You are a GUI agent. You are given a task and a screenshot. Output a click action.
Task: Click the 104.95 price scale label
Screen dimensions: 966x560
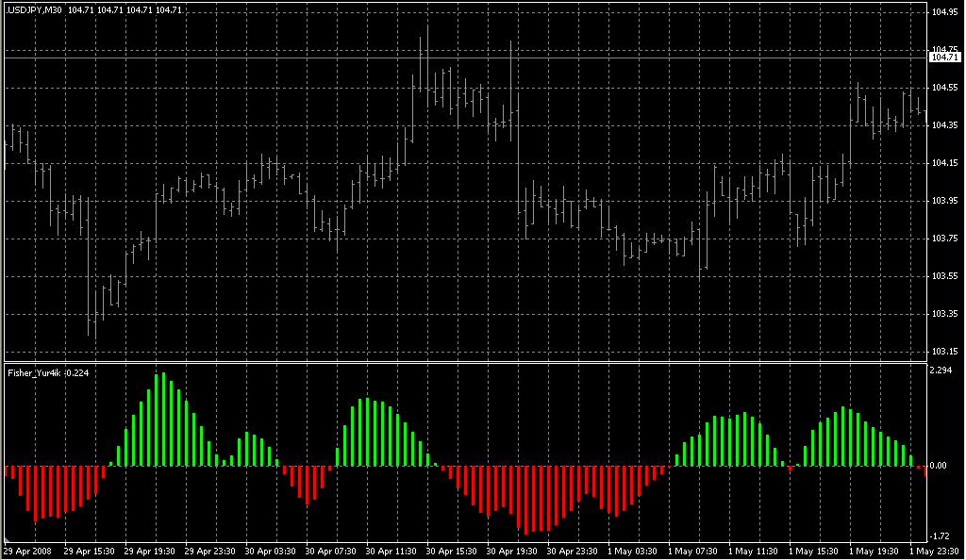[x=943, y=12]
